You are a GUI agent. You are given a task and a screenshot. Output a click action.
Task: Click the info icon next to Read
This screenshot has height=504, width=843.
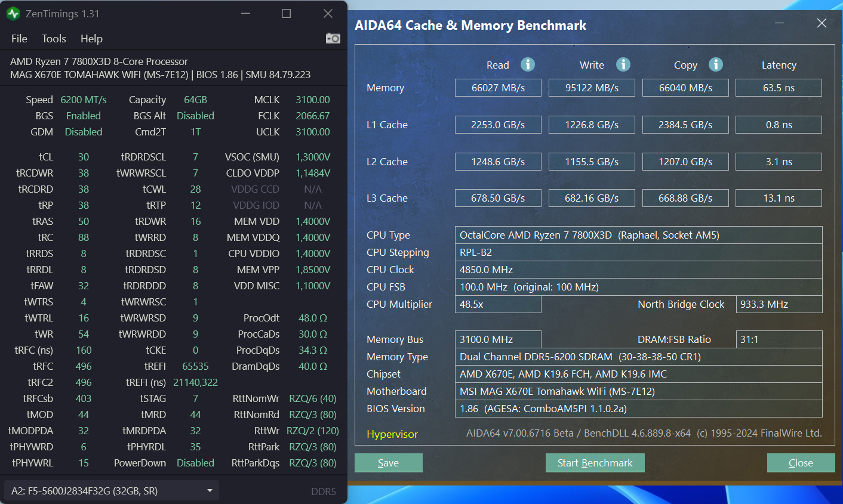point(528,64)
